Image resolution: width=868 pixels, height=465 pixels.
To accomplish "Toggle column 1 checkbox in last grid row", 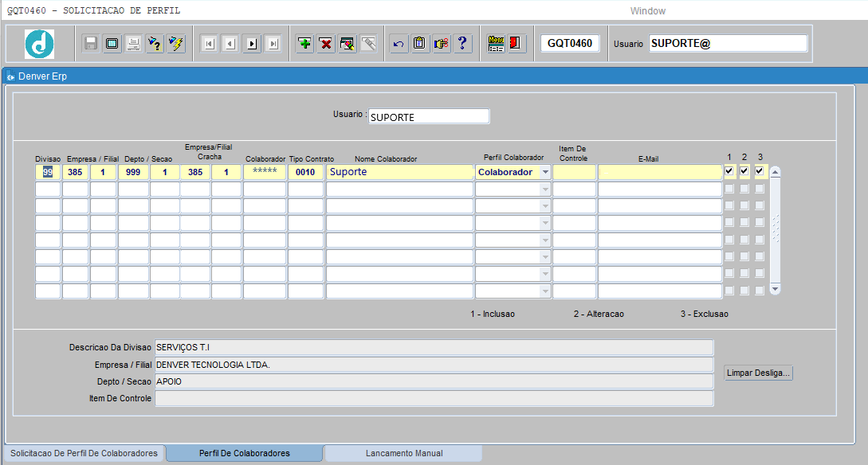I will 729,291.
